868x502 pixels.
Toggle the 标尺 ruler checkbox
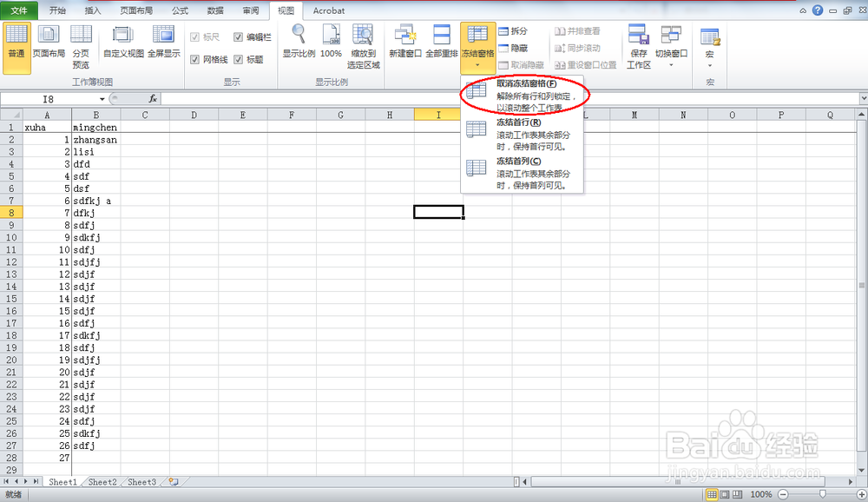coord(194,37)
